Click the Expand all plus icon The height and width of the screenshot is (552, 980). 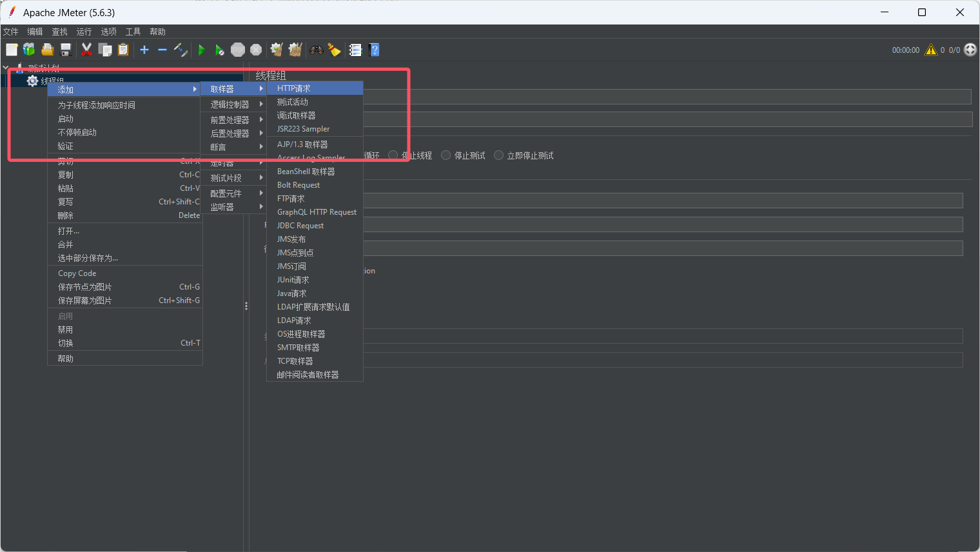coord(144,50)
